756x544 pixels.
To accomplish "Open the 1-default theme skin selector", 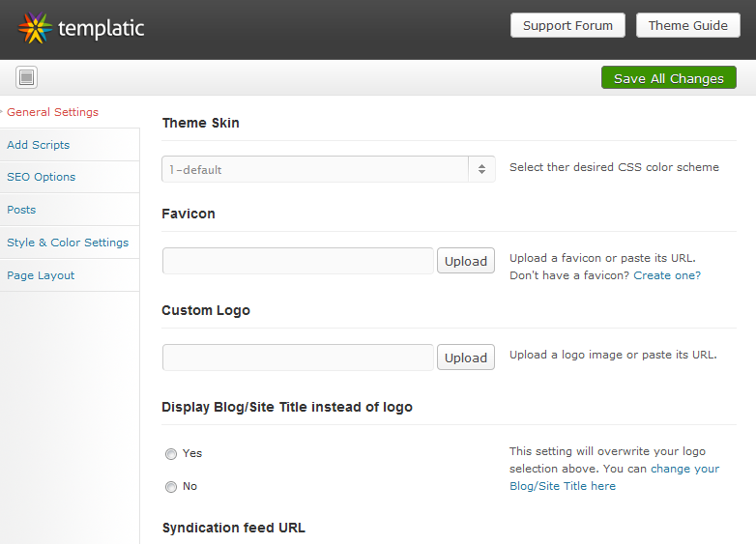I will [329, 169].
